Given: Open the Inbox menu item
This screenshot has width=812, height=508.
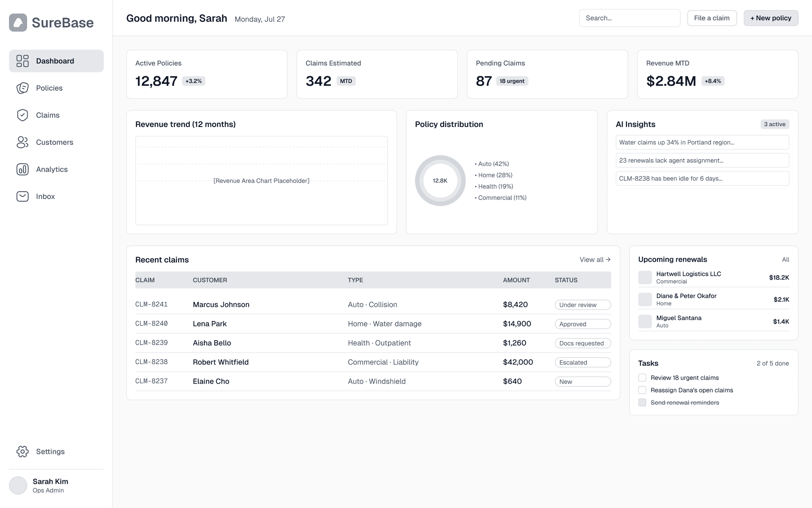Looking at the screenshot, I should 56,196.
